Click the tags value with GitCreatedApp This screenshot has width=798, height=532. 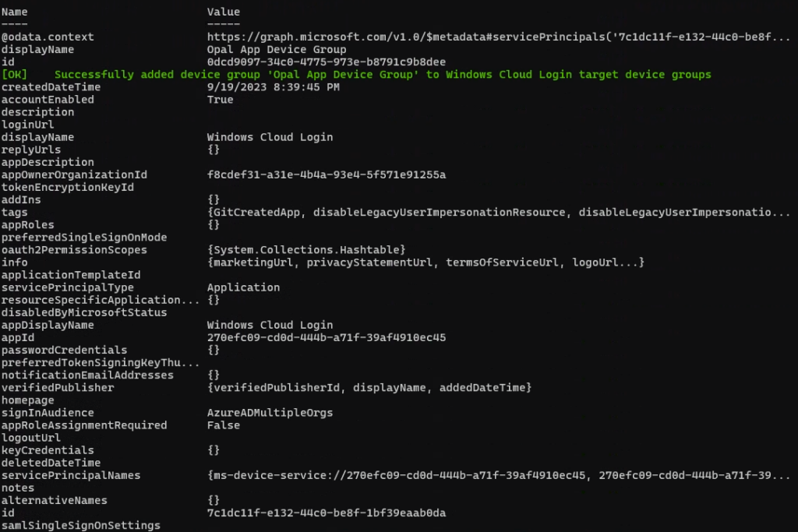(x=499, y=212)
